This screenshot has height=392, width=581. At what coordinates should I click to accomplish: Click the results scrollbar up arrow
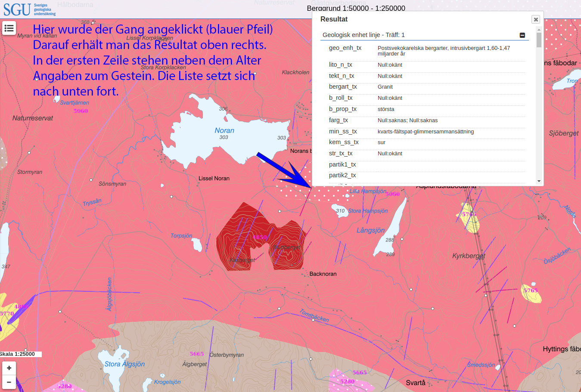pos(539,29)
